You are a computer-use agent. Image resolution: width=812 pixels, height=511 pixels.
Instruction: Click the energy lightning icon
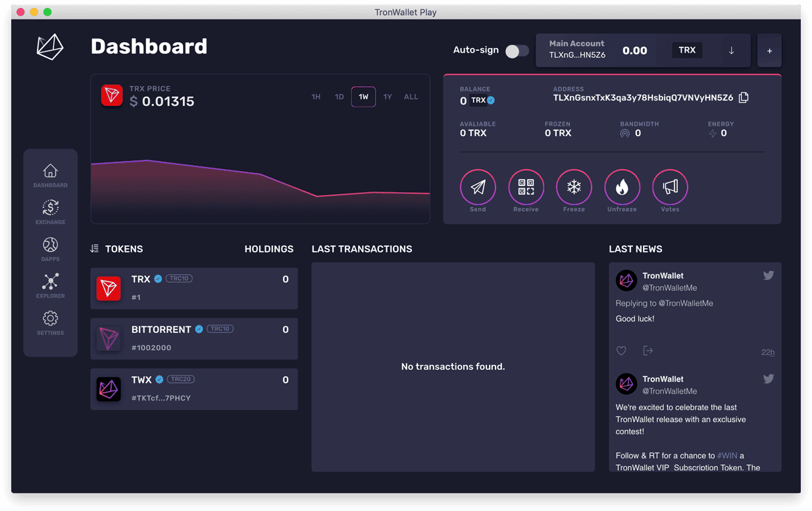point(713,134)
